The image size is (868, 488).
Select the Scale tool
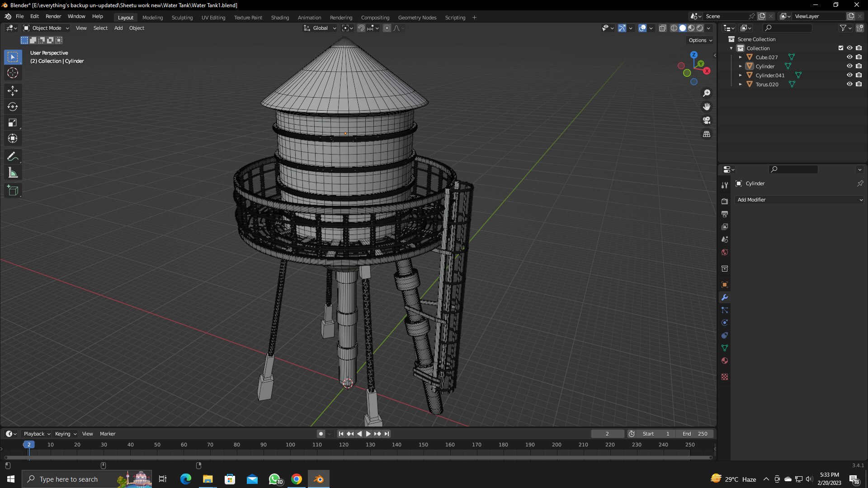tap(13, 123)
